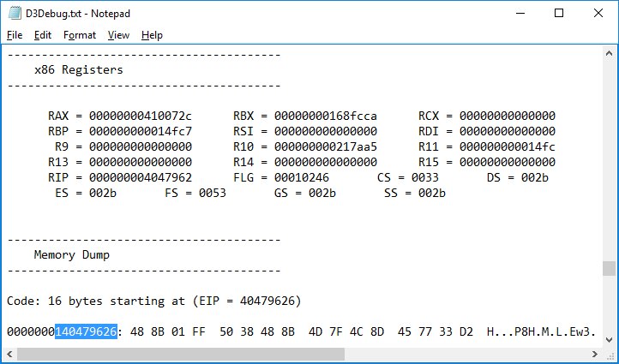Screen dimensions: 619x364
Task: Click the R9 register label
Action: click(62, 146)
